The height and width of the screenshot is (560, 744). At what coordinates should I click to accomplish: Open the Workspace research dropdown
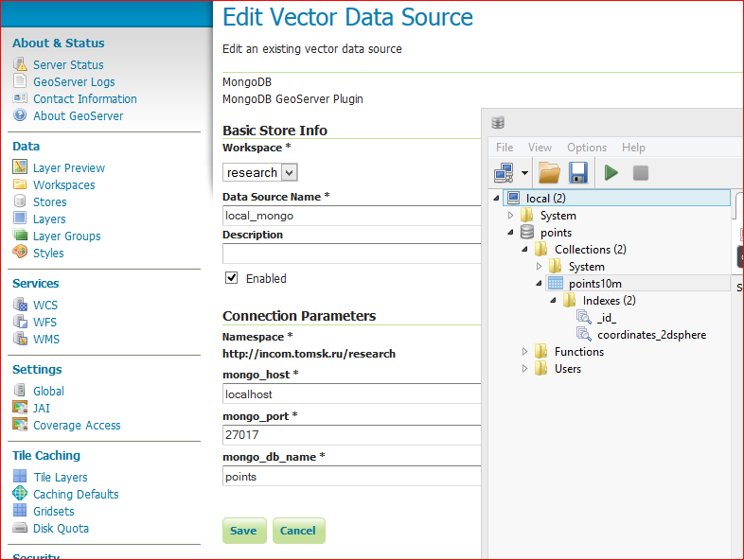260,172
